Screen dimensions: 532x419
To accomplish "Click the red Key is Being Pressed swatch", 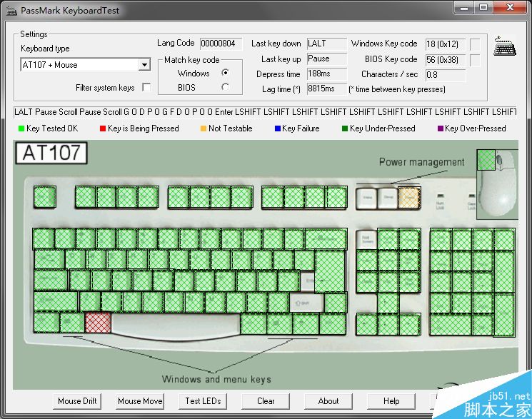I will pyautogui.click(x=103, y=128).
